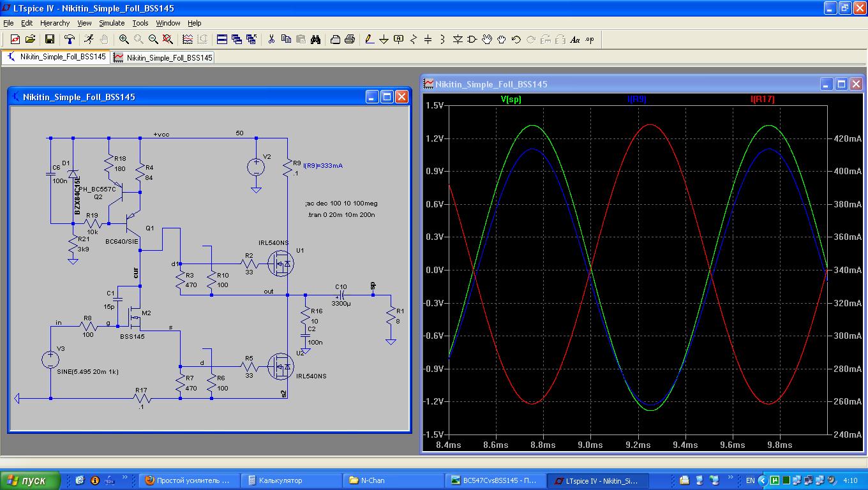The height and width of the screenshot is (490, 868).
Task: Click the .tran 0 20m 10m 200n directive
Action: pyautogui.click(x=341, y=215)
